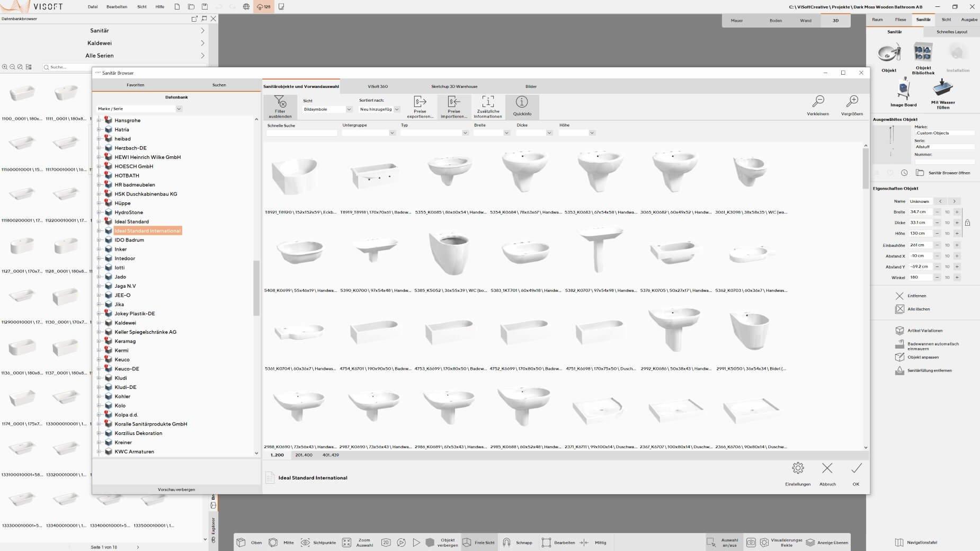The image size is (980, 551).
Task: Open Typ filter dropdown
Action: [x=434, y=133]
